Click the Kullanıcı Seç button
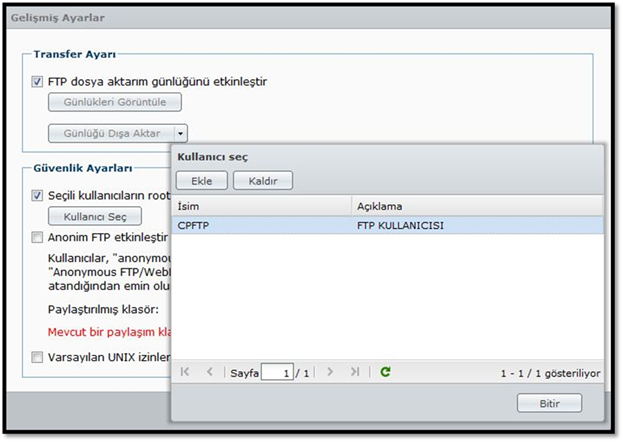 click(95, 216)
